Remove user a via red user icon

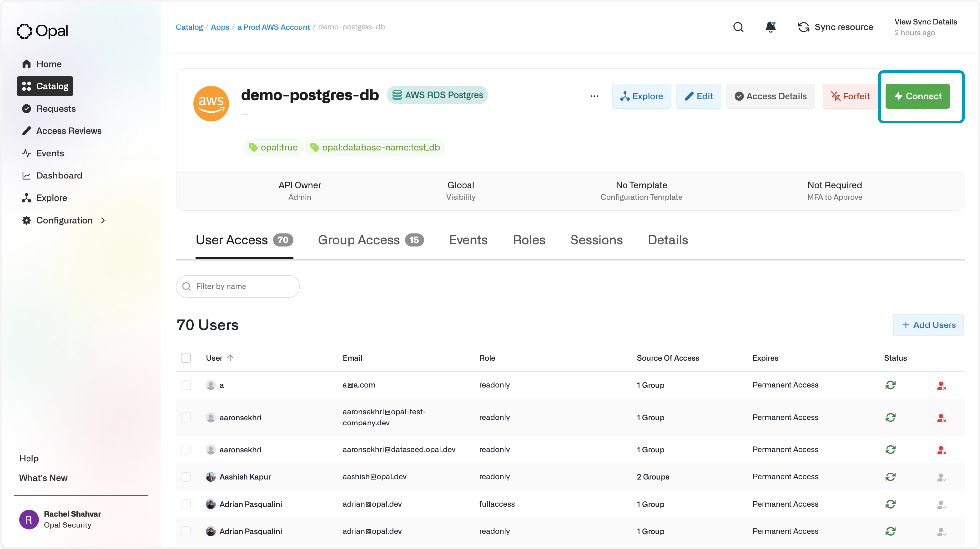941,386
